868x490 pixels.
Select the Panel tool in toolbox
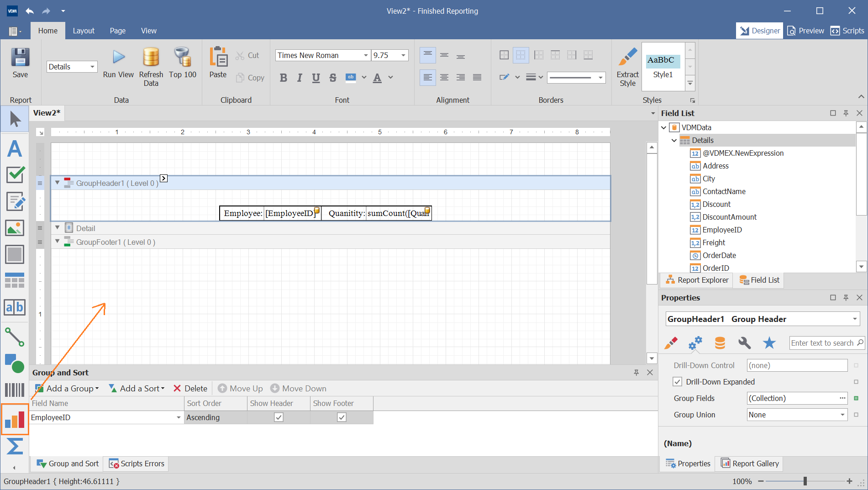pyautogui.click(x=15, y=254)
